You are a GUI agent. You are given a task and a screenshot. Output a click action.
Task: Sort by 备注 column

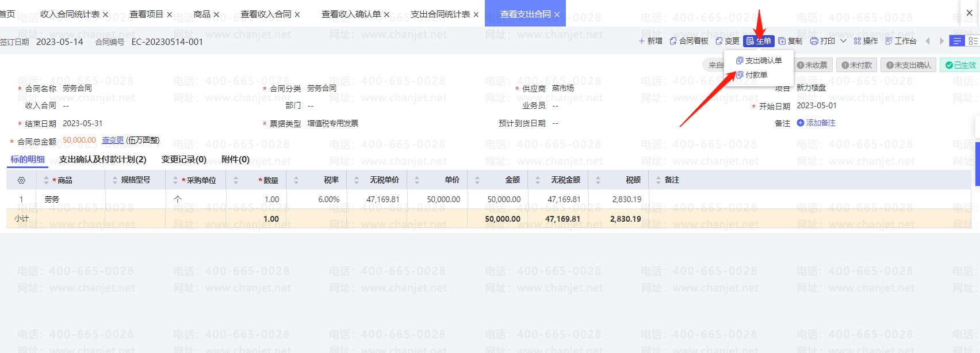659,180
